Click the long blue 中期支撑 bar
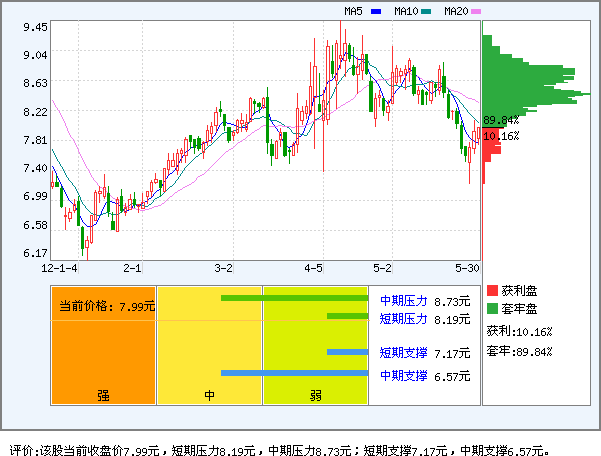601x456 pixels. (x=294, y=373)
